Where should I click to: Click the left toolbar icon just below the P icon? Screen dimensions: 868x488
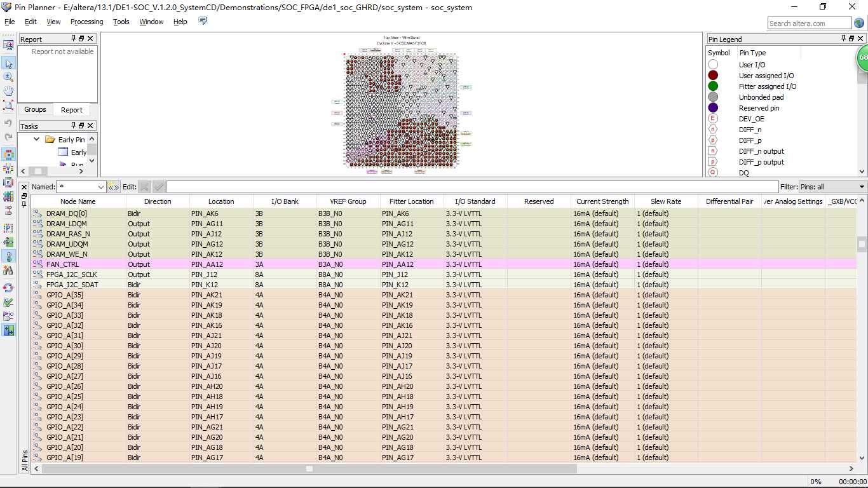point(8,242)
